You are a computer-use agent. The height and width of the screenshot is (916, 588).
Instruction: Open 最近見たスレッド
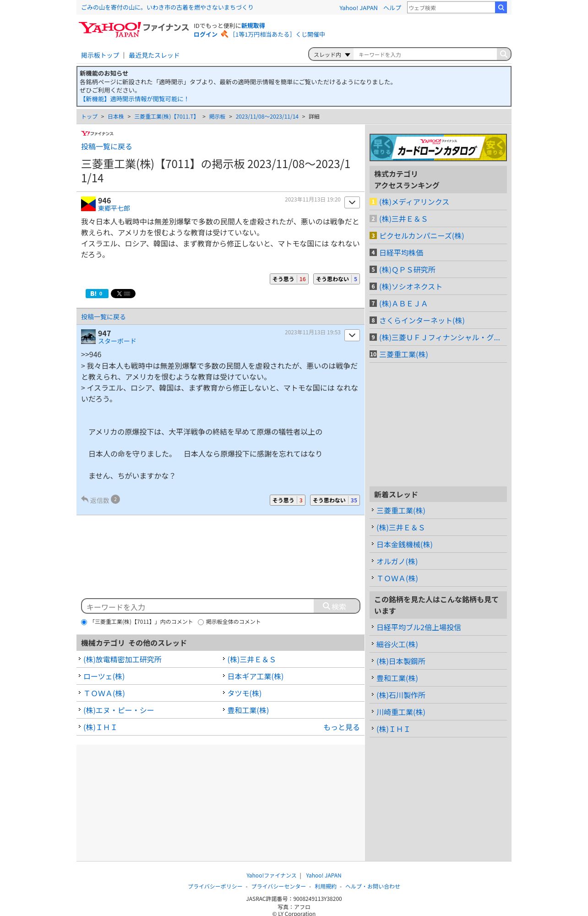(x=154, y=55)
